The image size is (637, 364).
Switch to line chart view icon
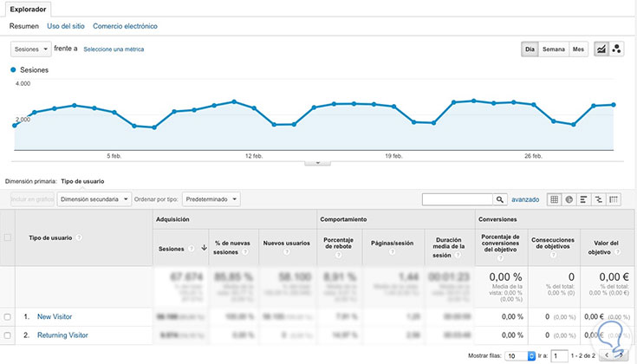601,49
